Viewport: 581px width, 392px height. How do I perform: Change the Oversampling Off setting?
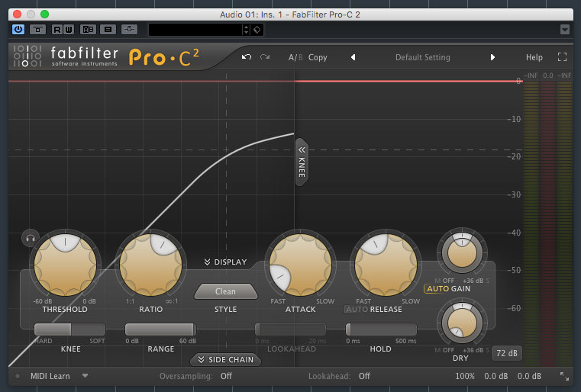tap(226, 376)
